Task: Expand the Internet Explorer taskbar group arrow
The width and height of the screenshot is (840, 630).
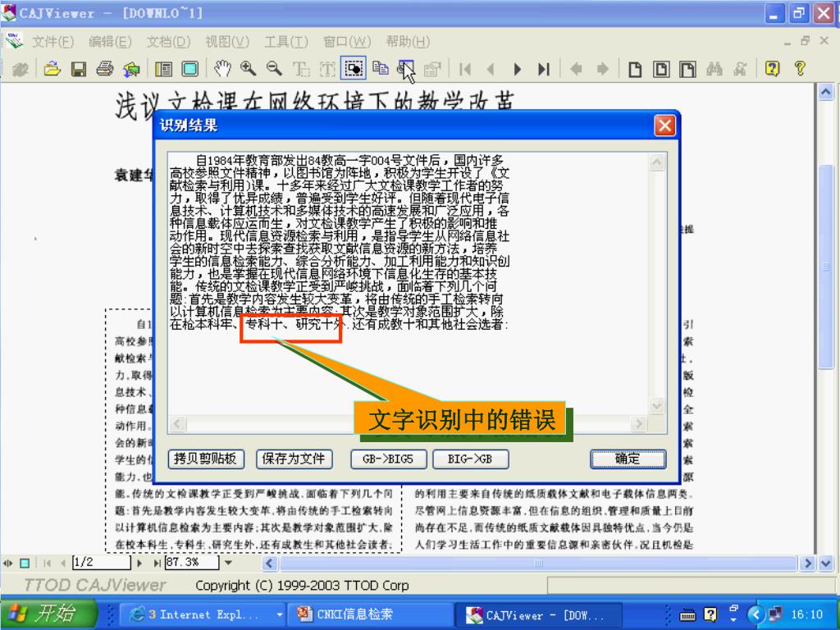Action: [279, 614]
